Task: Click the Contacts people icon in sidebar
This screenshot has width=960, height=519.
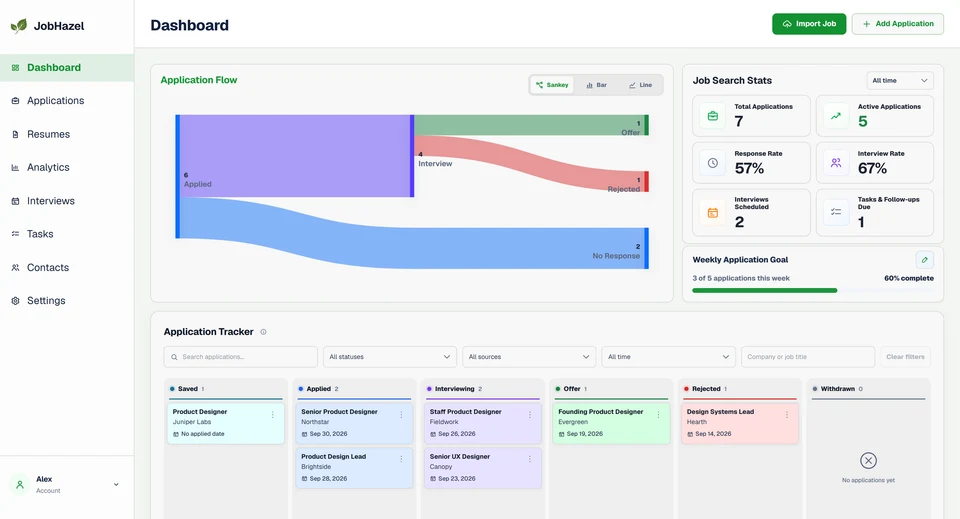Action: coord(15,267)
